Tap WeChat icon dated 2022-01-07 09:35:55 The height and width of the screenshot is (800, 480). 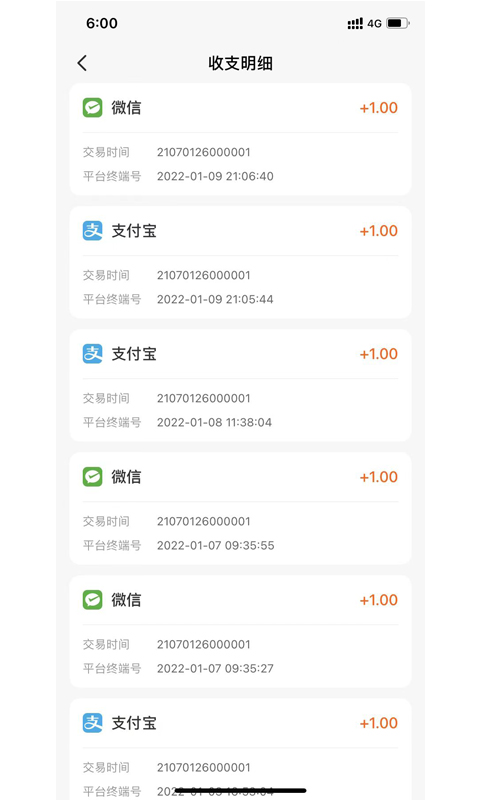point(92,477)
